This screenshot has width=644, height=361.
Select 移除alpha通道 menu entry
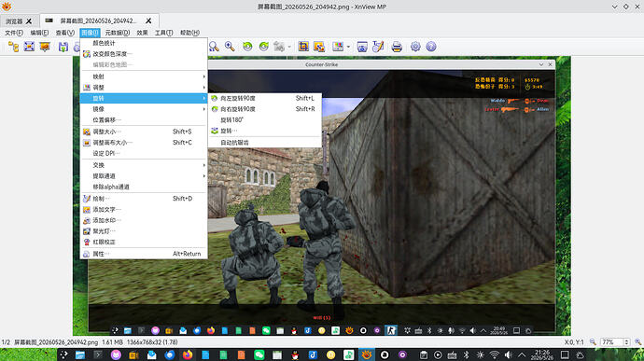(x=144, y=187)
